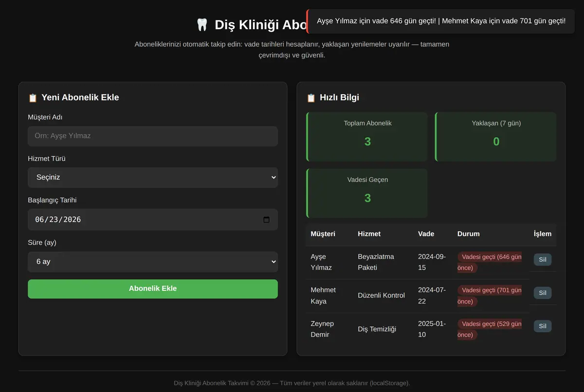This screenshot has height=392, width=584.
Task: Click the Düzenli Kontrol service cell
Action: [x=381, y=296]
